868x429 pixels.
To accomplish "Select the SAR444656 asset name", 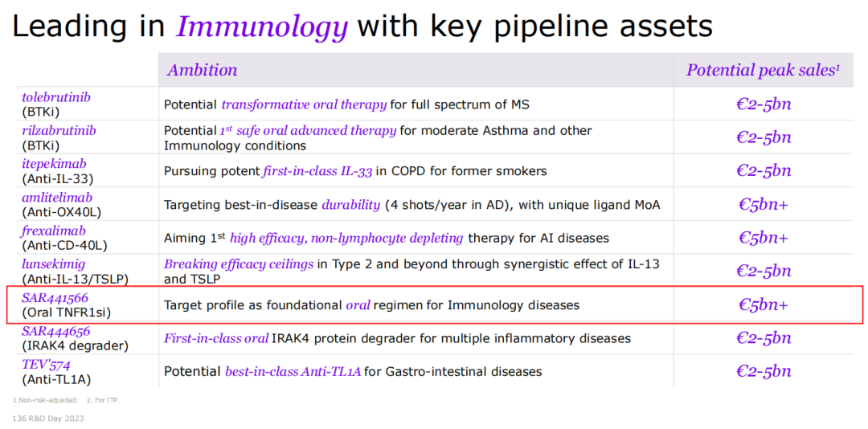I will coord(55,331).
